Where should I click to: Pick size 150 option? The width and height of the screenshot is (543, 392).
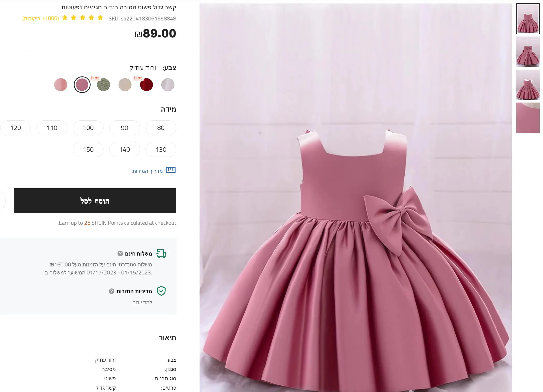(x=88, y=149)
